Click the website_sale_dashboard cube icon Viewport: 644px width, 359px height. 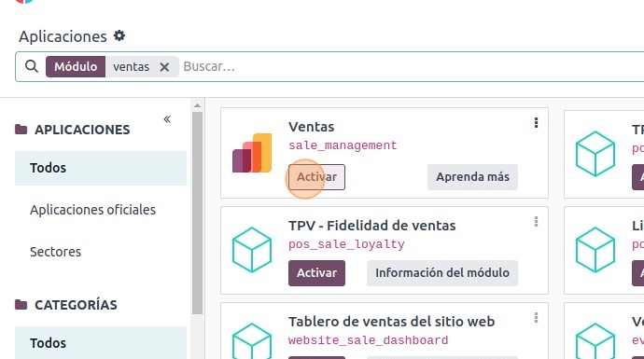pyautogui.click(x=252, y=341)
